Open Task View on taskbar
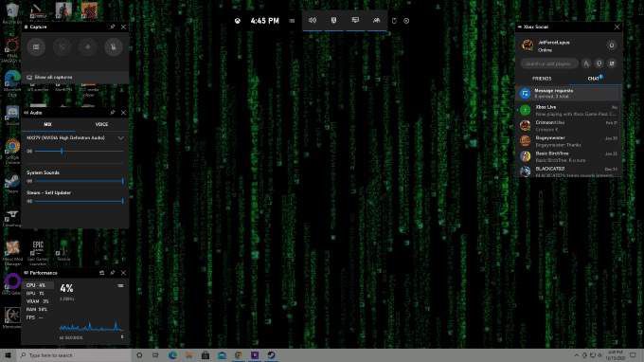The width and height of the screenshot is (644, 362). (155, 355)
